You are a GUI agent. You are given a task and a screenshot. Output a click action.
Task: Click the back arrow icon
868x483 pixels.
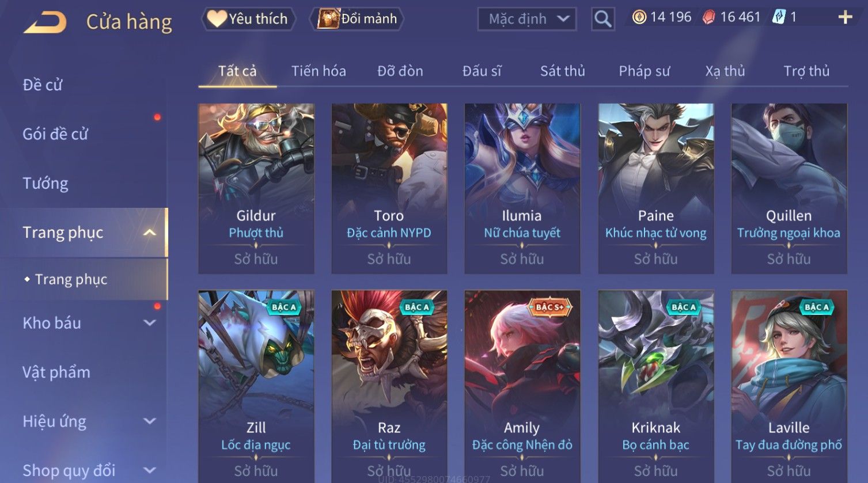click(45, 22)
